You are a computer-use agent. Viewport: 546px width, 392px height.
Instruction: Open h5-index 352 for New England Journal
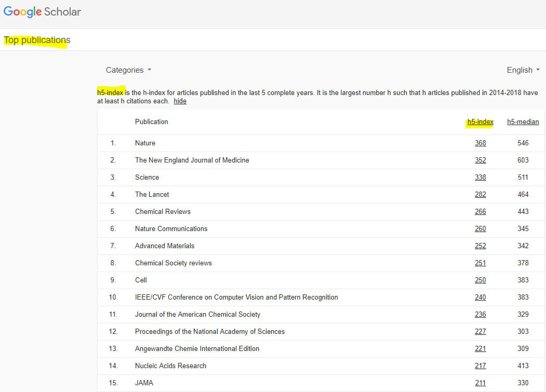pos(480,160)
